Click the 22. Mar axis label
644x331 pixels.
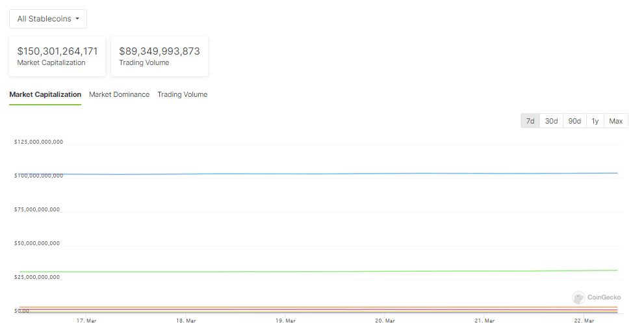click(584, 321)
